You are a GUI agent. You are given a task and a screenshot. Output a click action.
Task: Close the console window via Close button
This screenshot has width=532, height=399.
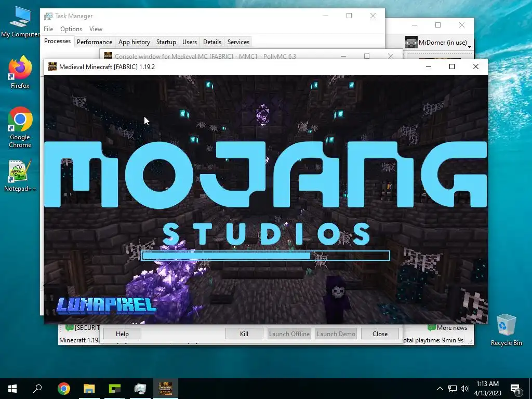(380, 334)
